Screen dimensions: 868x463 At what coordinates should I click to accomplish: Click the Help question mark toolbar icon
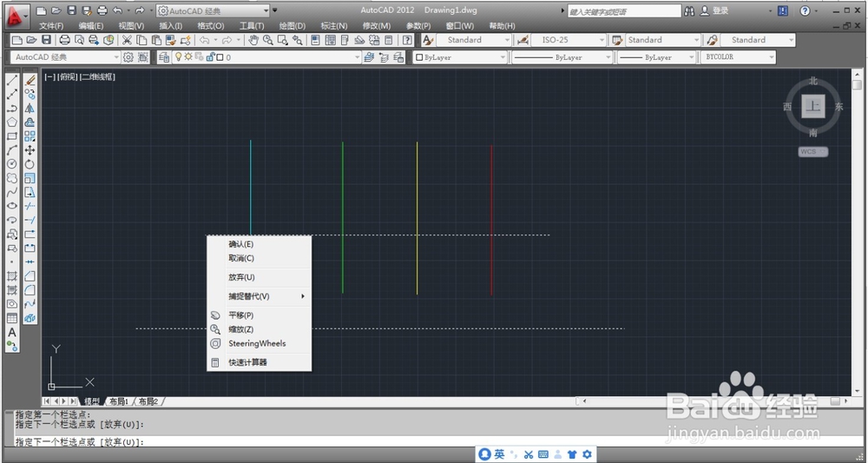click(x=407, y=40)
